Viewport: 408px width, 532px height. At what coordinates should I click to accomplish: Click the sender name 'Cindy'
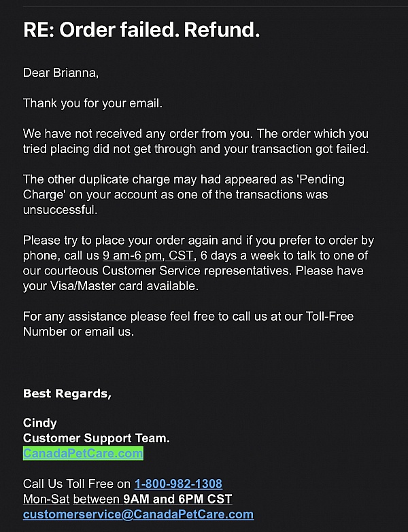pos(40,423)
